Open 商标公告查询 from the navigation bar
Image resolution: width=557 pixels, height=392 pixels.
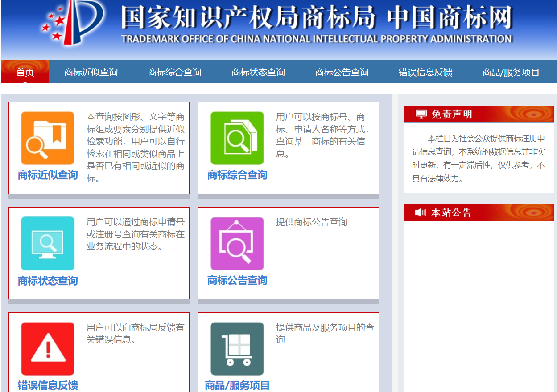(342, 72)
